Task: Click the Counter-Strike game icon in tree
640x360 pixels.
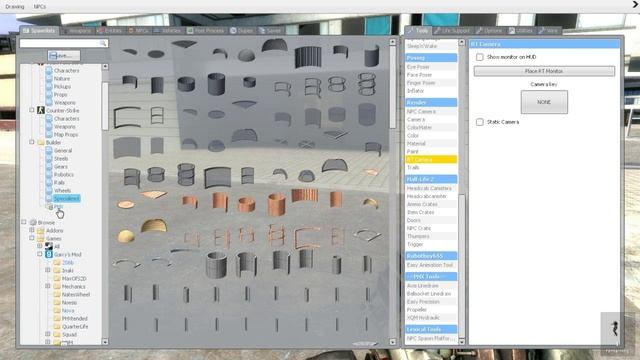Action: coord(41,110)
